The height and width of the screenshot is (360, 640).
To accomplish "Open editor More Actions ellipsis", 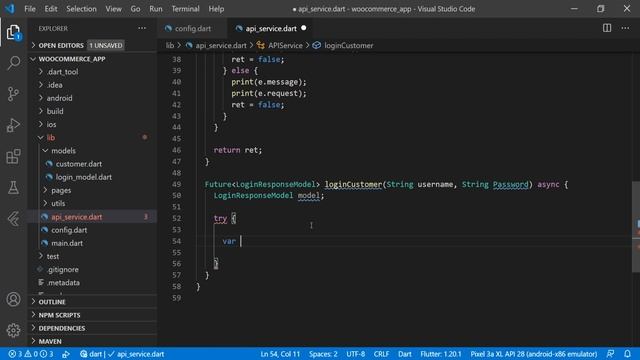I will pyautogui.click(x=625, y=28).
